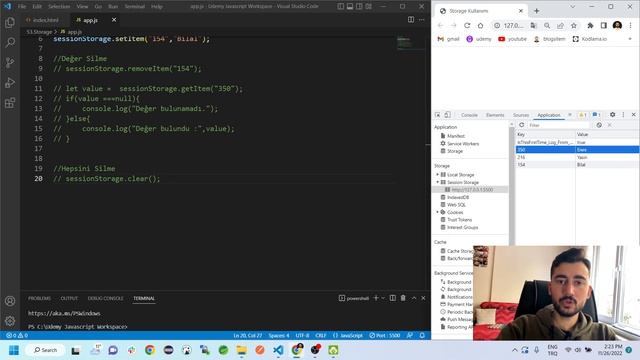Toggle VS Code primary side bar
Screen dimensions: 640x360
(x=340, y=7)
